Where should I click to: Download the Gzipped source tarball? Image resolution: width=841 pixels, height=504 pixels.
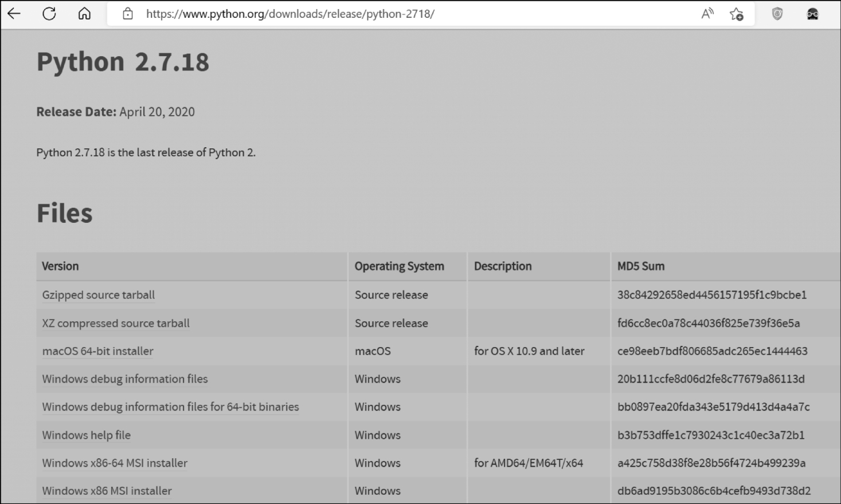(x=98, y=295)
